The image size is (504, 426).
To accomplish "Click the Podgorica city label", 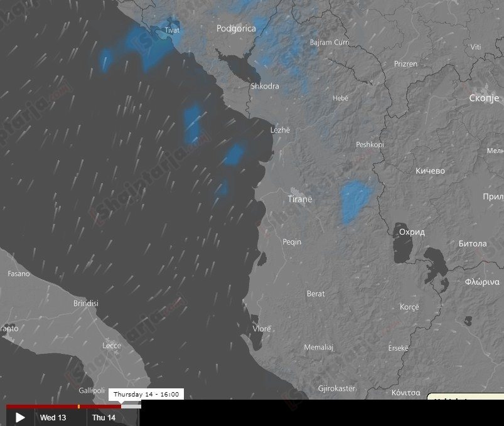I will (x=236, y=28).
